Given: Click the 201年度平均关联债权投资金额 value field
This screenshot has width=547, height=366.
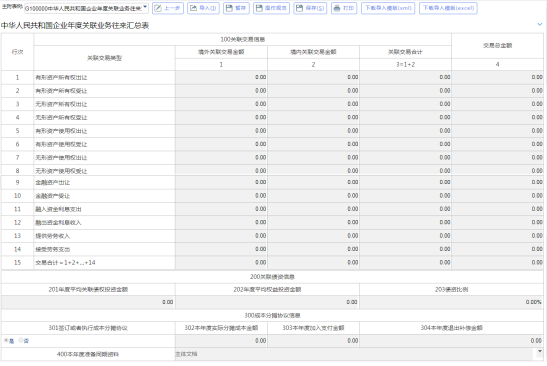Looking at the screenshot, I should tap(88, 302).
